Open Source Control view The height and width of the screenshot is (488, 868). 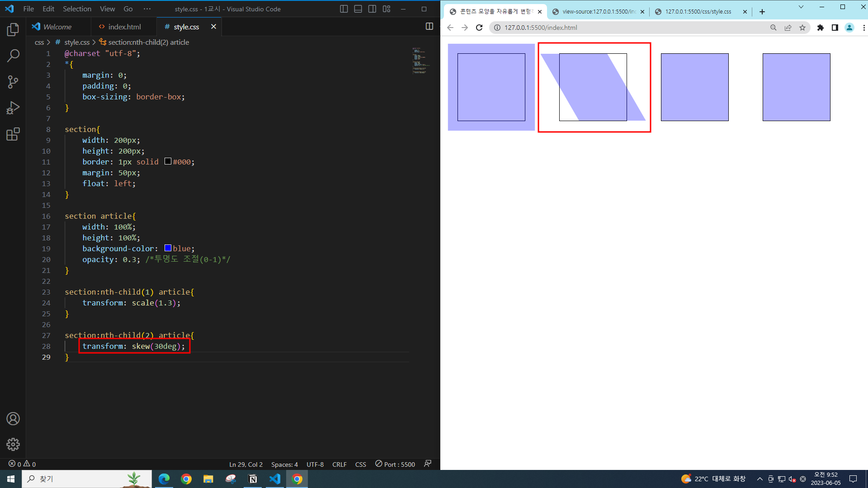(x=13, y=82)
